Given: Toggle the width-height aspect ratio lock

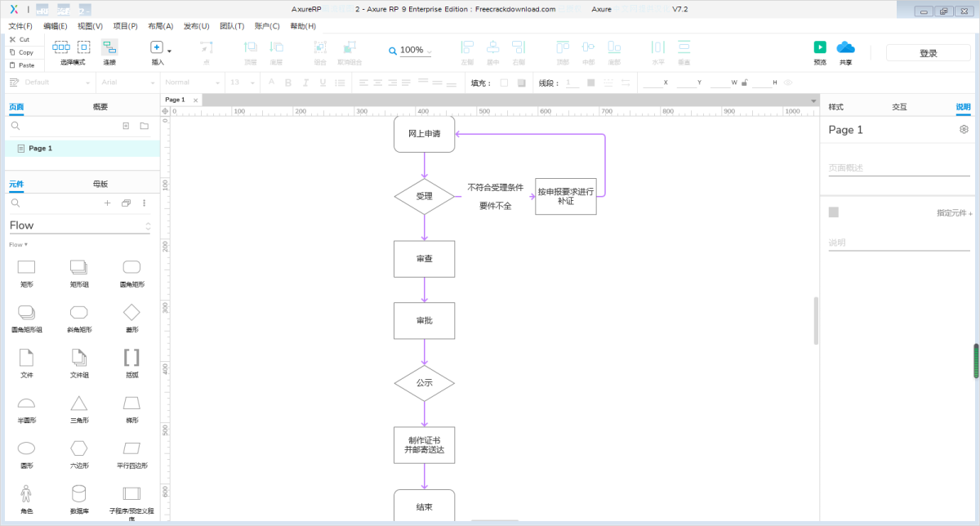Looking at the screenshot, I should pyautogui.click(x=744, y=82).
